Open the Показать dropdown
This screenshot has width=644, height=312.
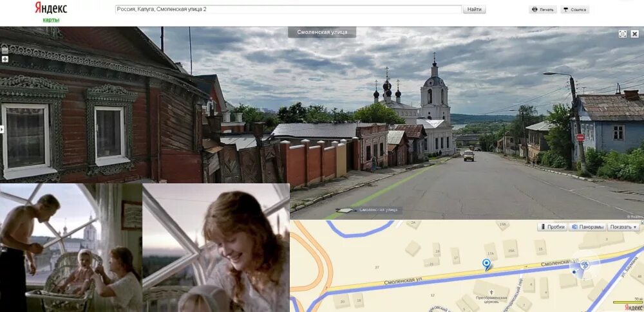click(x=623, y=227)
